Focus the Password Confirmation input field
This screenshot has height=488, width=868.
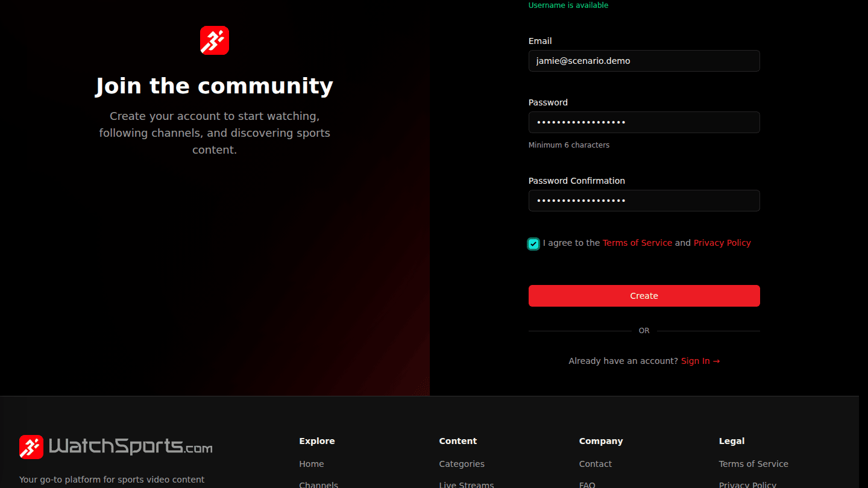[644, 201]
